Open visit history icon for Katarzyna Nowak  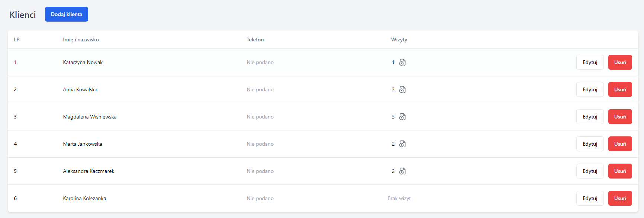click(402, 62)
